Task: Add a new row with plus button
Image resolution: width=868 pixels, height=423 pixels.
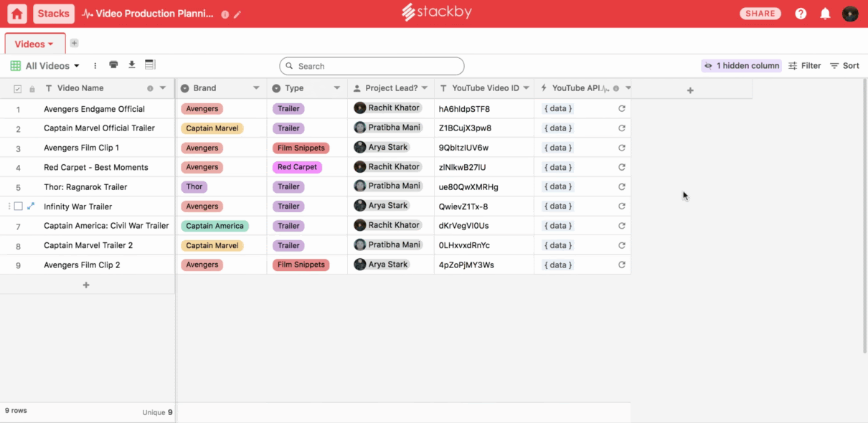Action: pyautogui.click(x=86, y=285)
